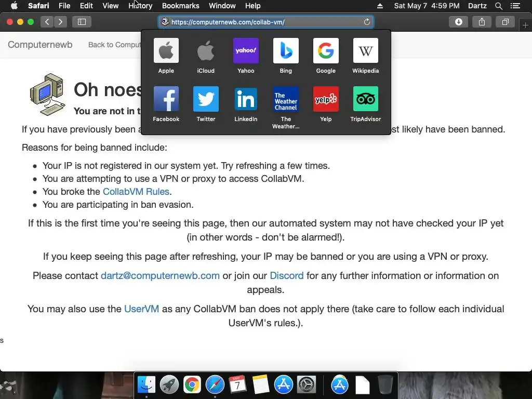Add a new tab with plus button
Viewport: 532px width, 399px height.
tap(525, 25)
